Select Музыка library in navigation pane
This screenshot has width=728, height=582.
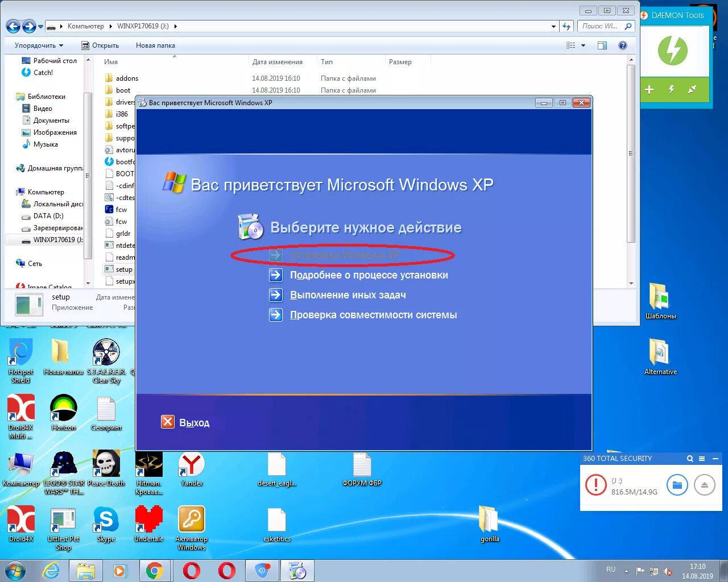click(40, 144)
